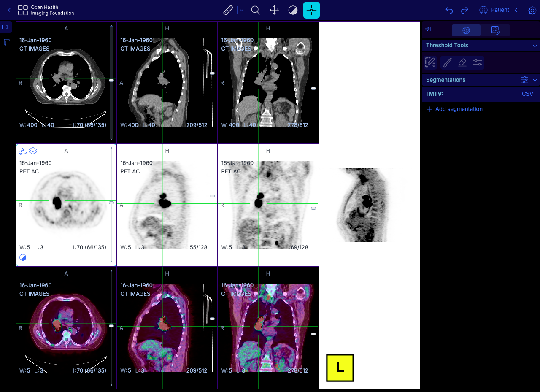Select the Zoom magnifier tool
The image size is (540, 392).
[x=255, y=10]
